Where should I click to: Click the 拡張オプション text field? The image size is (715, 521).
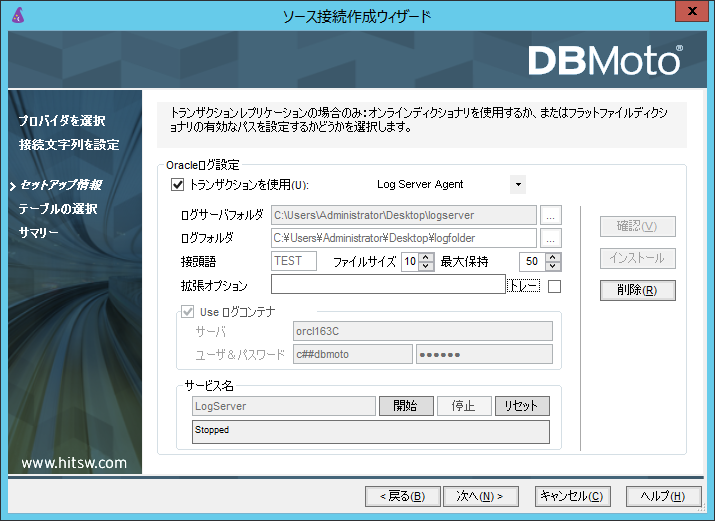click(x=388, y=285)
